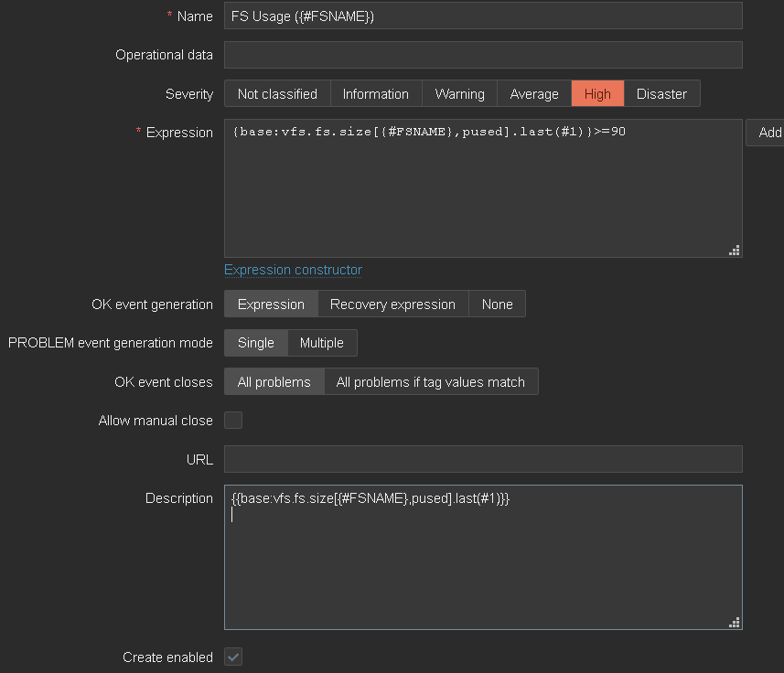Select Recovery expression for OK event generation
The width and height of the screenshot is (784, 673).
(x=392, y=304)
